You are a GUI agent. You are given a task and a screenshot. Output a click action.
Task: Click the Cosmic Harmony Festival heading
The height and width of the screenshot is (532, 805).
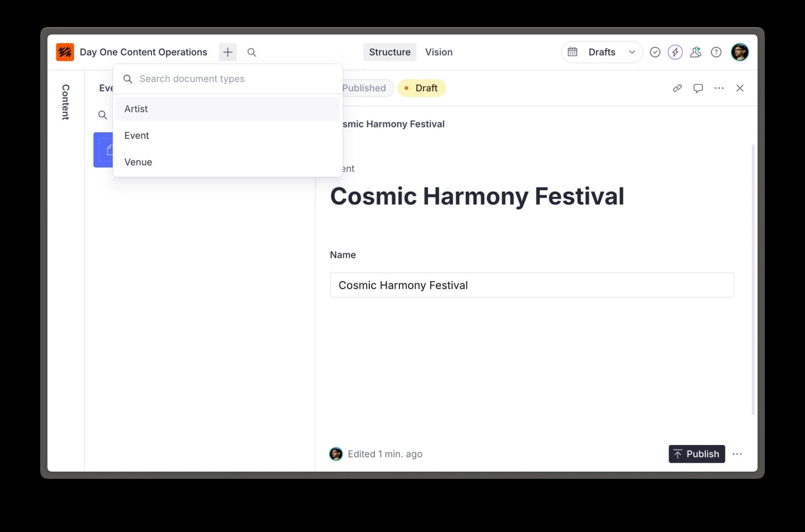(477, 197)
